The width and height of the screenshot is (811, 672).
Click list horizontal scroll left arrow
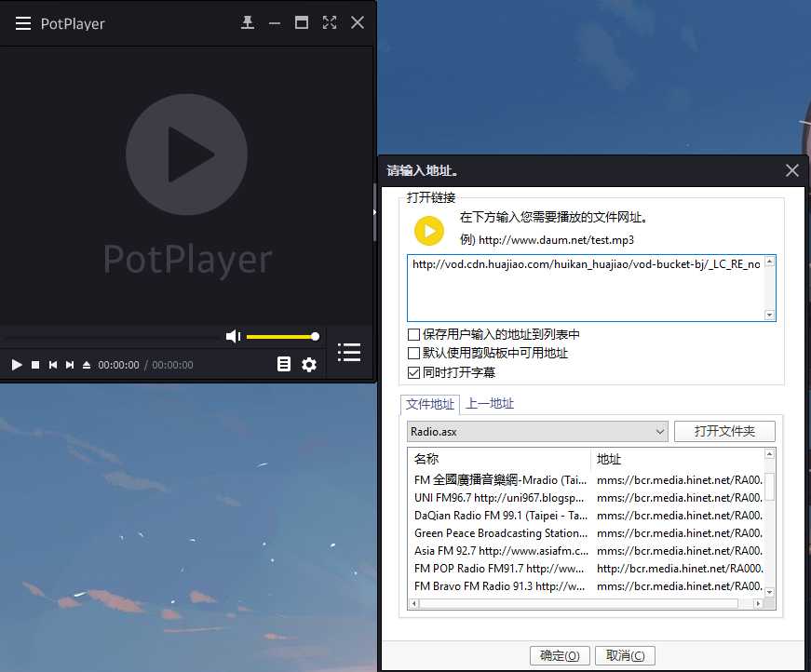pyautogui.click(x=413, y=603)
